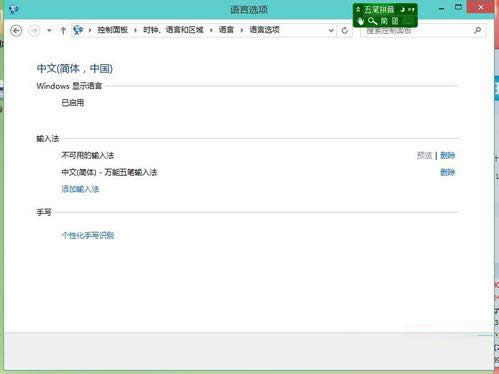Click the hand icon on IME bar
Image resolution: width=499 pixels, height=374 pixels.
point(360,21)
